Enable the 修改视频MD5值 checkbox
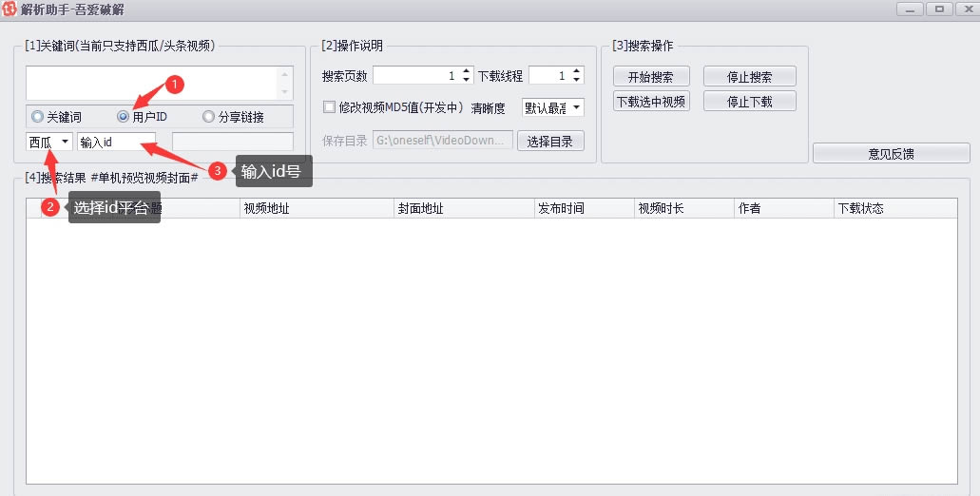The width and height of the screenshot is (980, 496). click(330, 107)
